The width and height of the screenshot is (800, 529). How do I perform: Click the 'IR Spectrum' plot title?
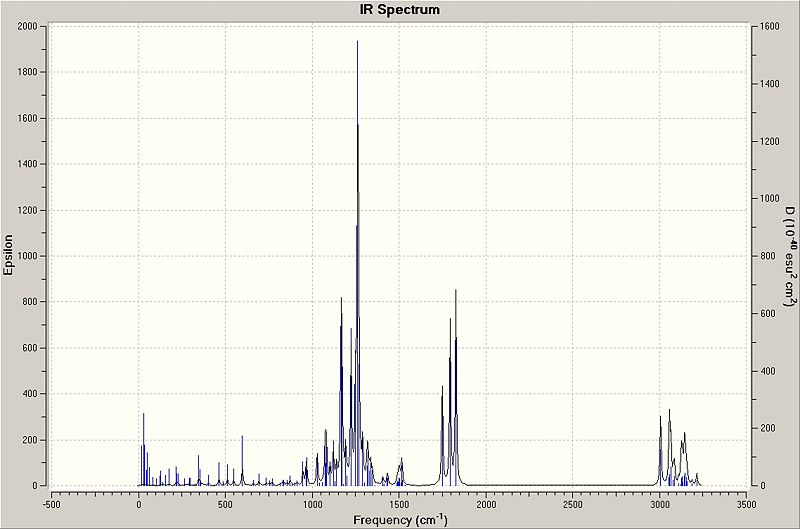point(399,10)
